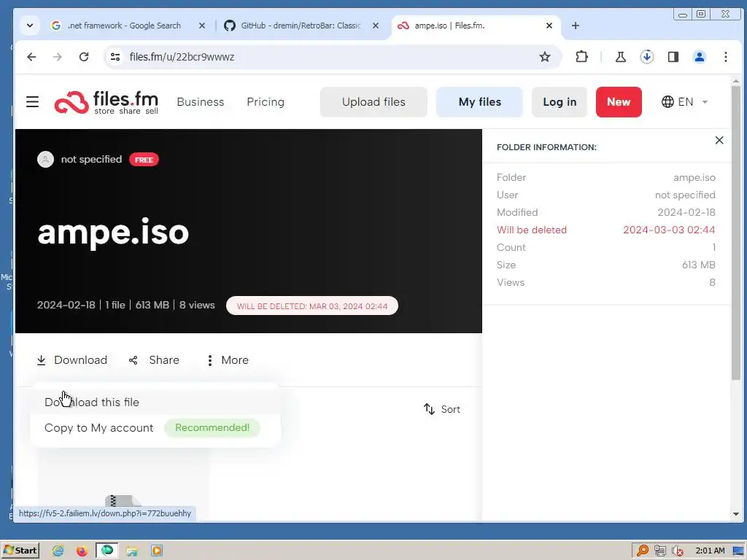Image resolution: width=747 pixels, height=560 pixels.
Task: Click the FREE badge
Action: click(x=144, y=160)
